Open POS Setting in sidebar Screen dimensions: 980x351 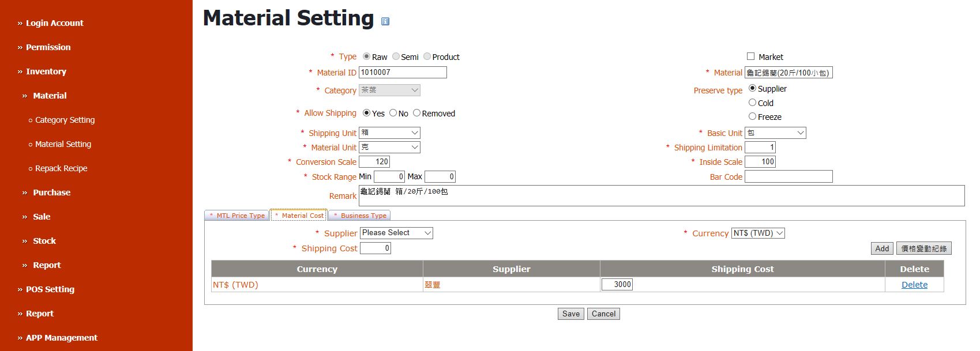click(50, 289)
